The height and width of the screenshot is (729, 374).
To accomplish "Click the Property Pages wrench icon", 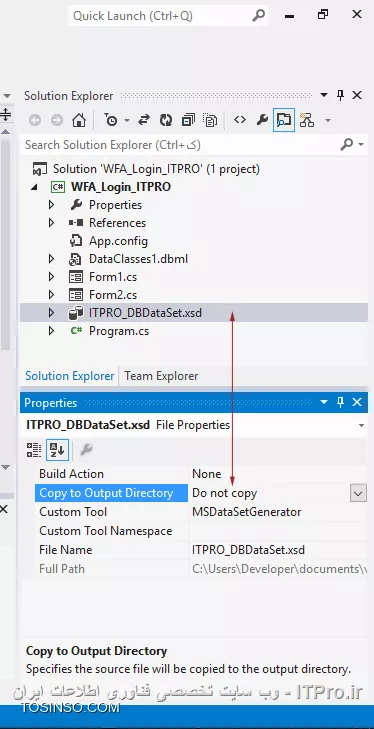I will [x=86, y=450].
